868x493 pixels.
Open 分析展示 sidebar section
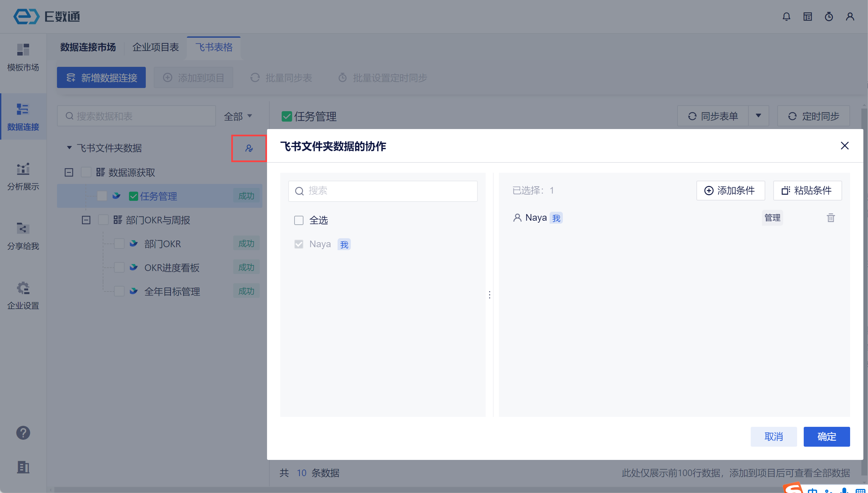(x=23, y=176)
